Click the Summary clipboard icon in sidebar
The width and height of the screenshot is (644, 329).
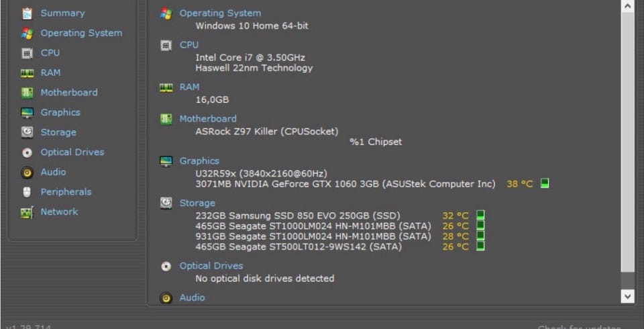27,13
